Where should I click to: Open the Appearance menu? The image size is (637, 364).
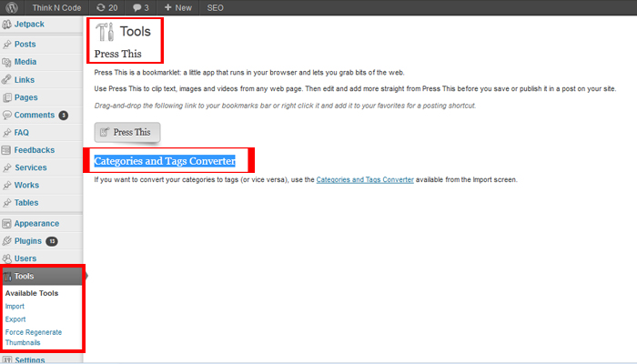click(37, 224)
